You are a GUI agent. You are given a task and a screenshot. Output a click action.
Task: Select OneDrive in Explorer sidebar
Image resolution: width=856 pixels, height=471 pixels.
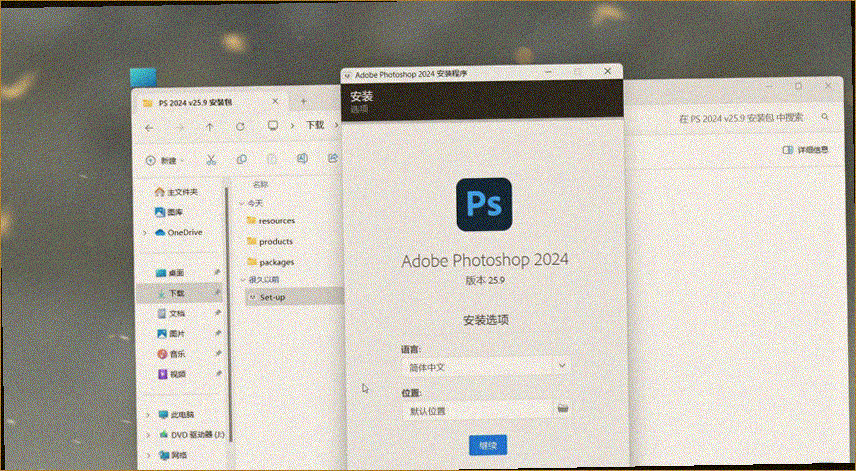[x=179, y=232]
